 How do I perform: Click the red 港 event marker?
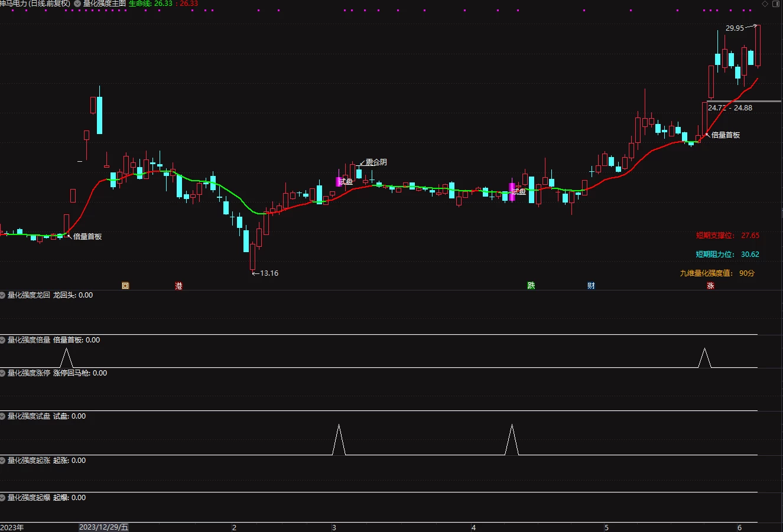point(178,286)
